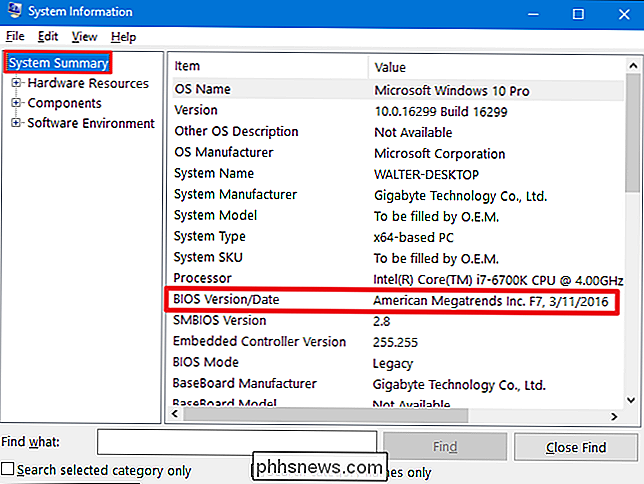Click the Intel Core i7-6700K value

pyautogui.click(x=498, y=280)
